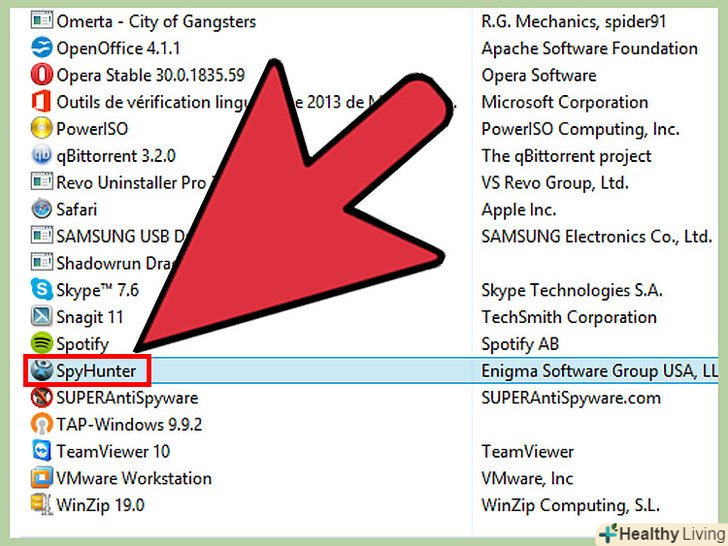Click the Omerta - City of Gangsters icon
Screen dimensions: 728x546
42,21
